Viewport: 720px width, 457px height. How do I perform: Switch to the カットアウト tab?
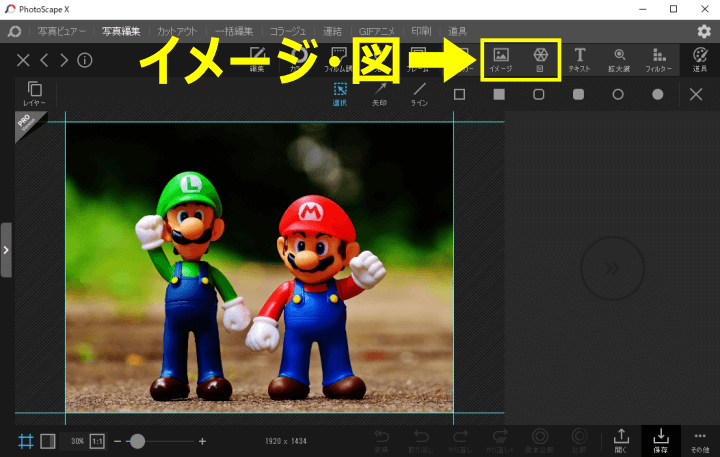pos(177,31)
